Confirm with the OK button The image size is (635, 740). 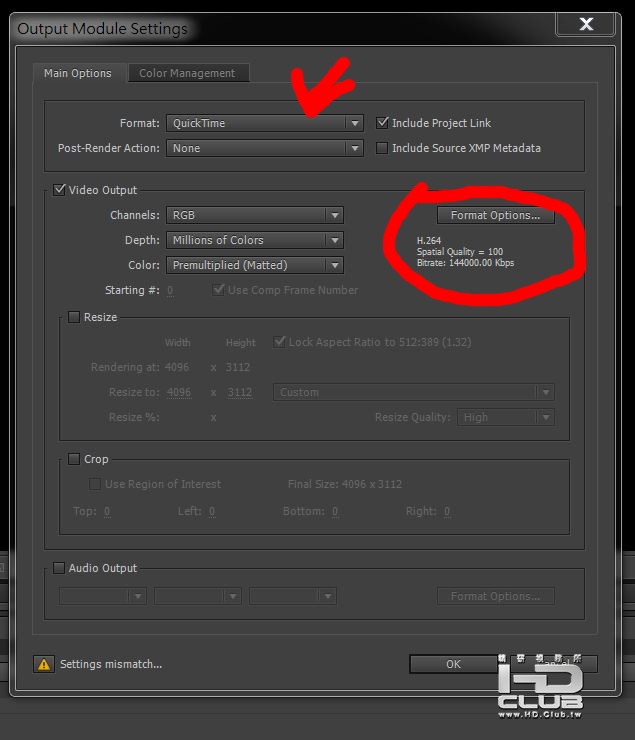coord(453,664)
